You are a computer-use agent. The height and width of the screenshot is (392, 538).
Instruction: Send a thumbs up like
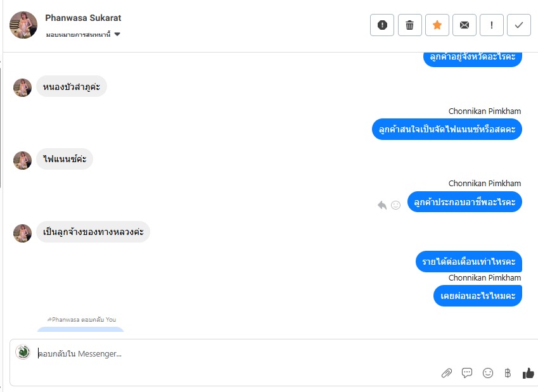click(x=528, y=373)
